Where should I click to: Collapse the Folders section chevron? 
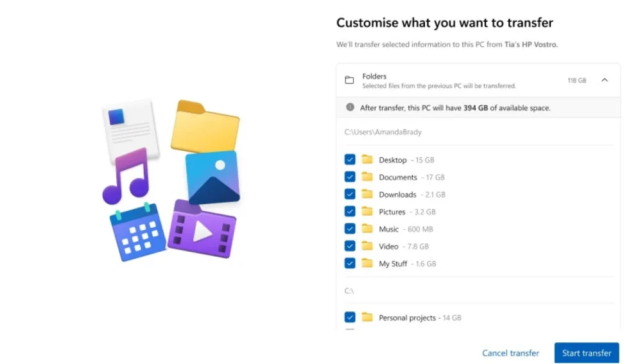click(x=605, y=80)
